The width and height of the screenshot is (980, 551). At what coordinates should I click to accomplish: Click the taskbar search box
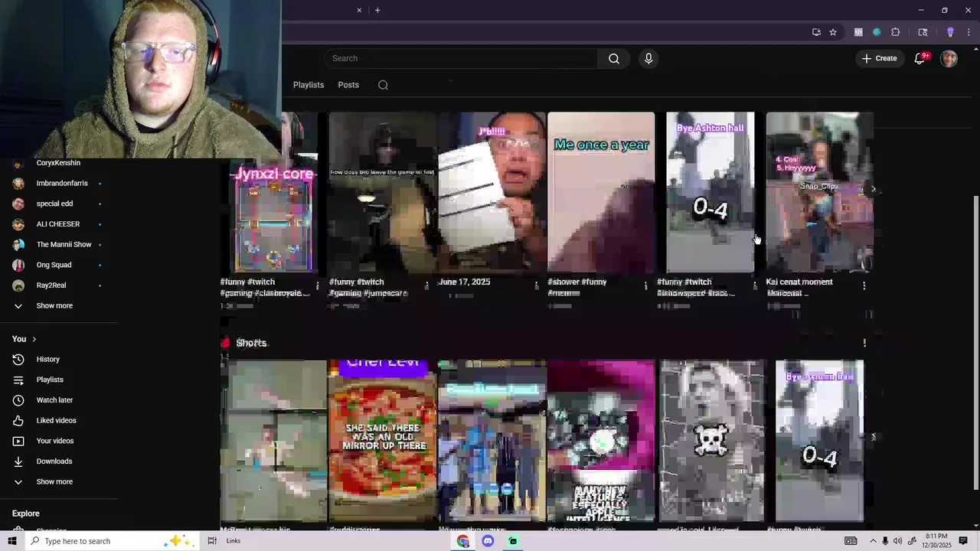coord(111,541)
